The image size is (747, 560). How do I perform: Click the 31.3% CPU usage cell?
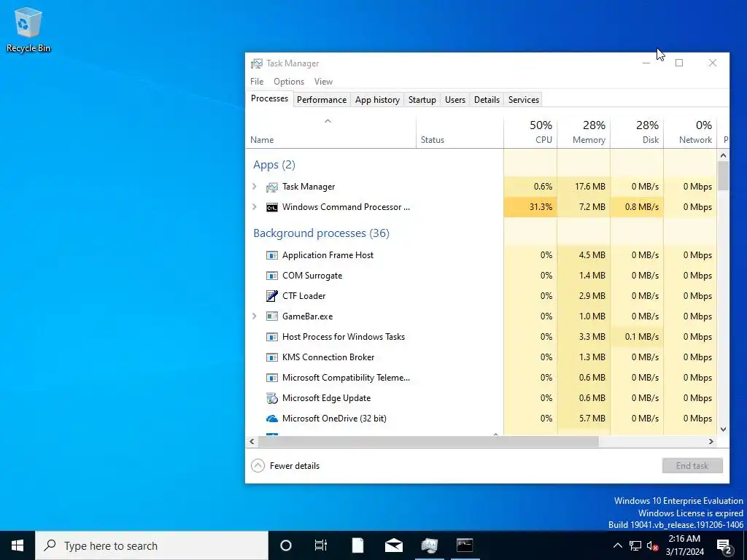[x=530, y=207]
